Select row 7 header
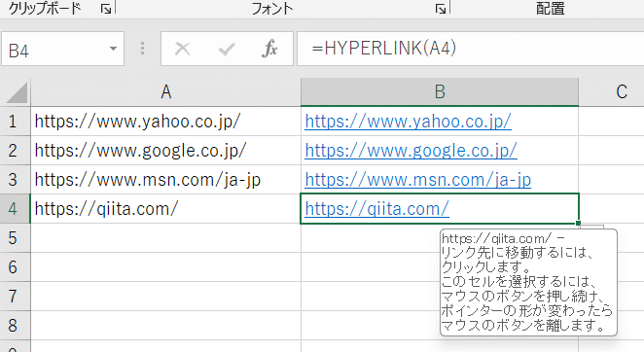Image resolution: width=644 pixels, height=352 pixels. pyautogui.click(x=16, y=297)
